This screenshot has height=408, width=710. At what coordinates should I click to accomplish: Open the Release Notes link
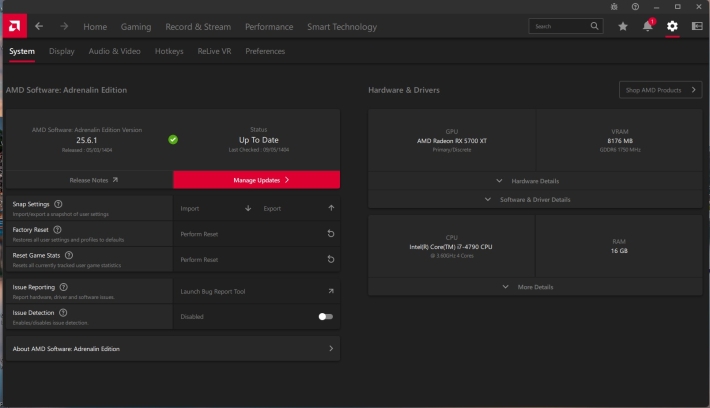[x=94, y=180]
